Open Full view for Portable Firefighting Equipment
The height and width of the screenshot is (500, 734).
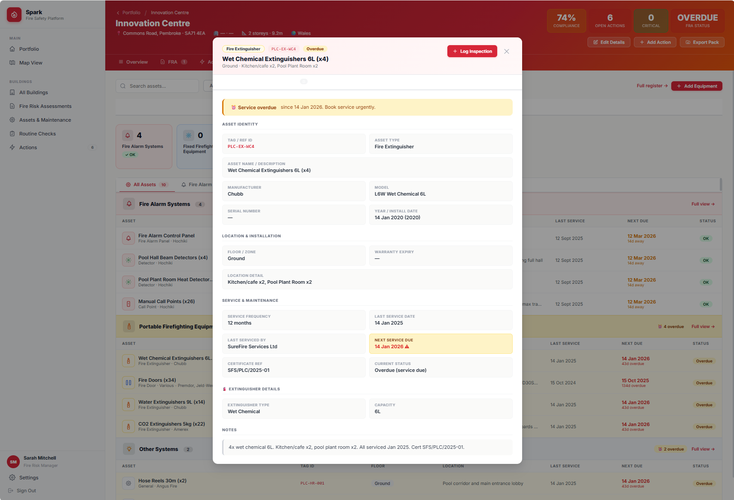(703, 327)
